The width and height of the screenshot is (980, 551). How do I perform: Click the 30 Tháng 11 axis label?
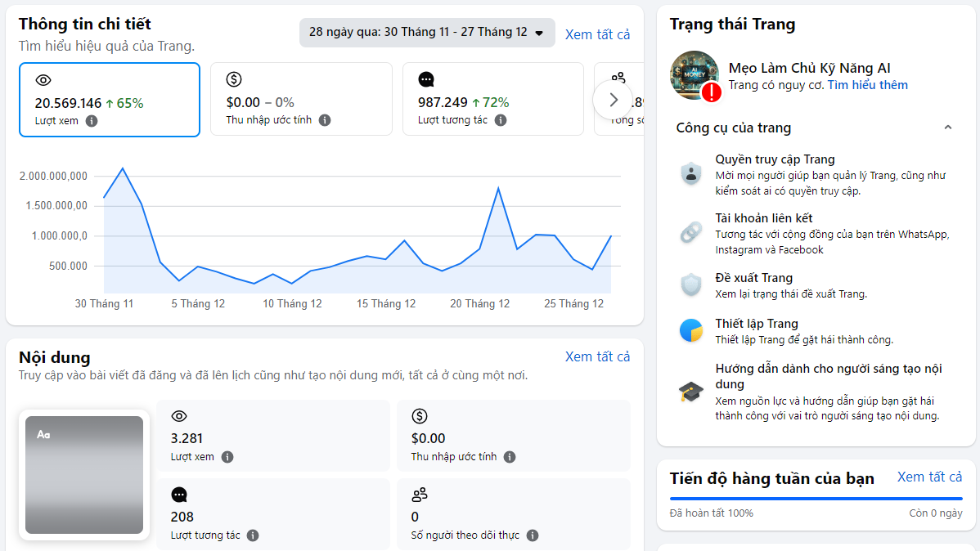point(105,303)
